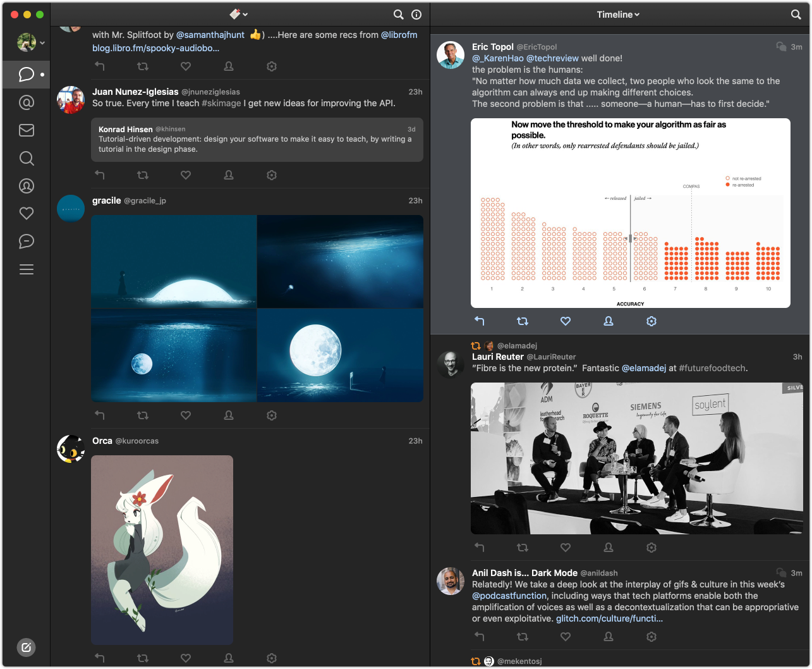Like Anil Dash's tweet
This screenshot has height=669, width=812.
pos(566,637)
